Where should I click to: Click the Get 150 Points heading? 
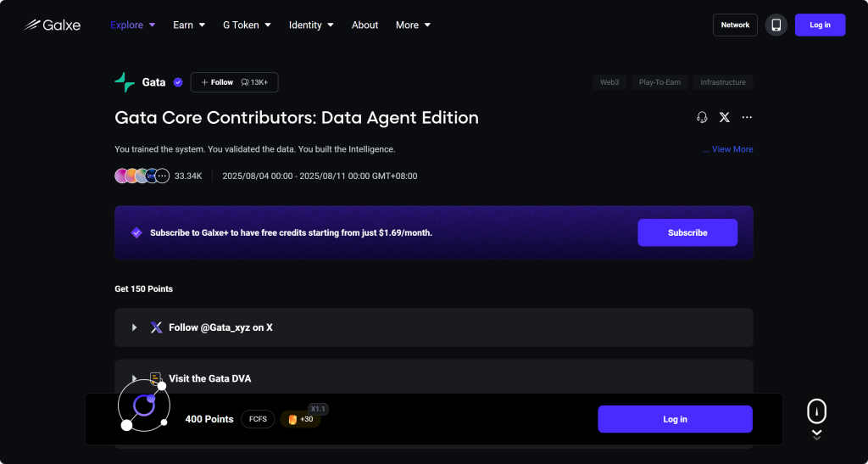(144, 289)
